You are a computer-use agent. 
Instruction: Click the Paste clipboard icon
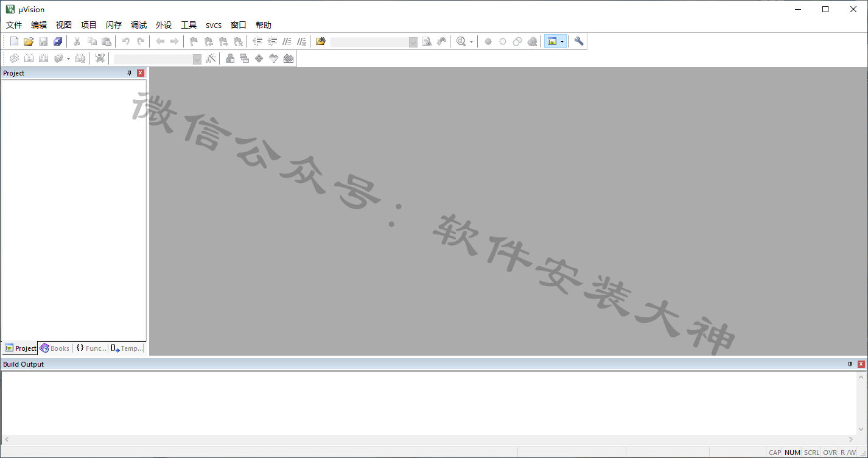click(107, 41)
